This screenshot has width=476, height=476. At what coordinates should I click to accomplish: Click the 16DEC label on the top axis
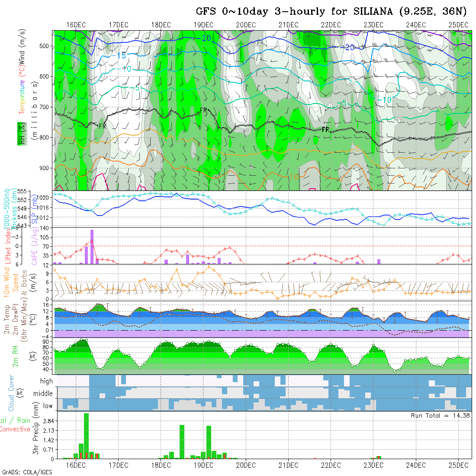[76, 25]
